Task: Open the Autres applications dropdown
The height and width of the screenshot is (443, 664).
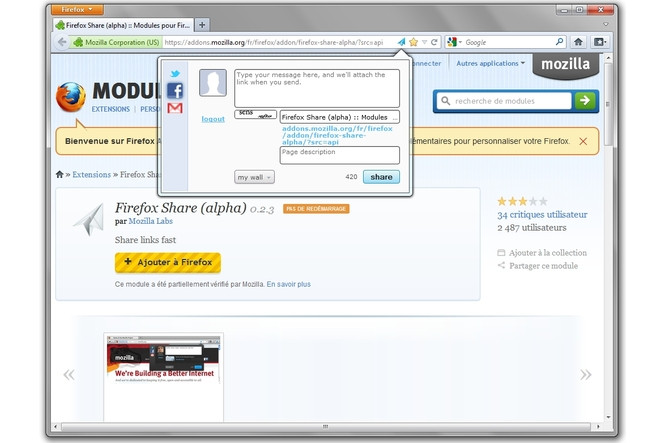Action: (x=490, y=64)
